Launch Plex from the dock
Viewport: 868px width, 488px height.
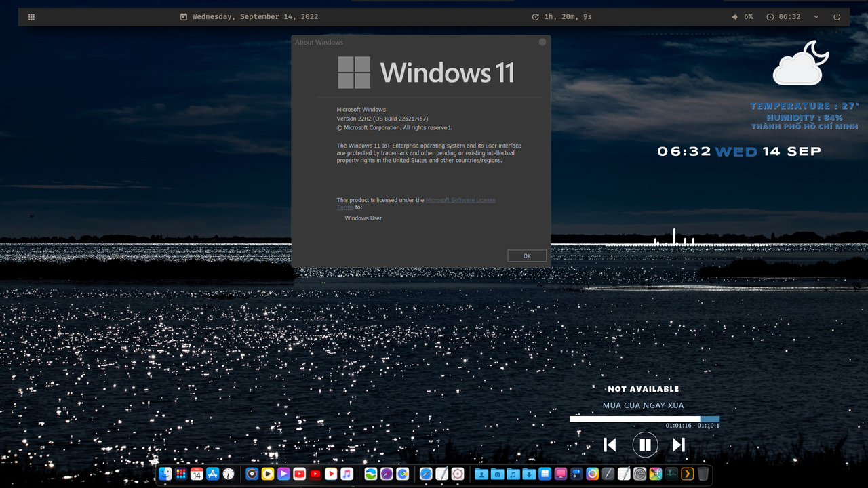687,474
